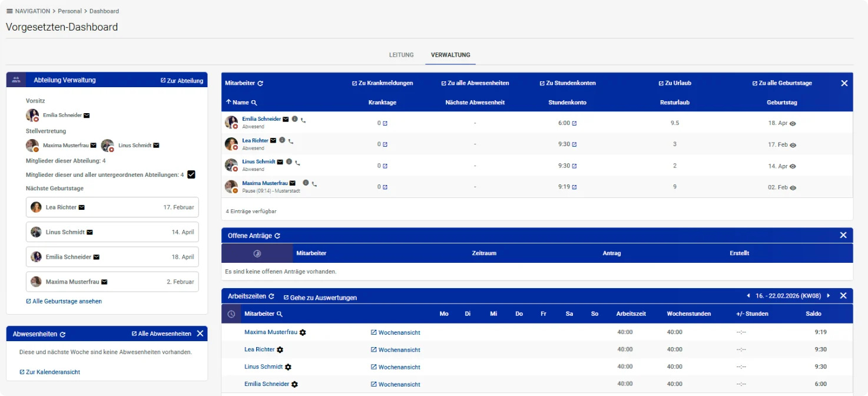This screenshot has width=868, height=396.
Task: Search Mitarbeiter in Arbeitszeiten table header
Action: coord(280,314)
